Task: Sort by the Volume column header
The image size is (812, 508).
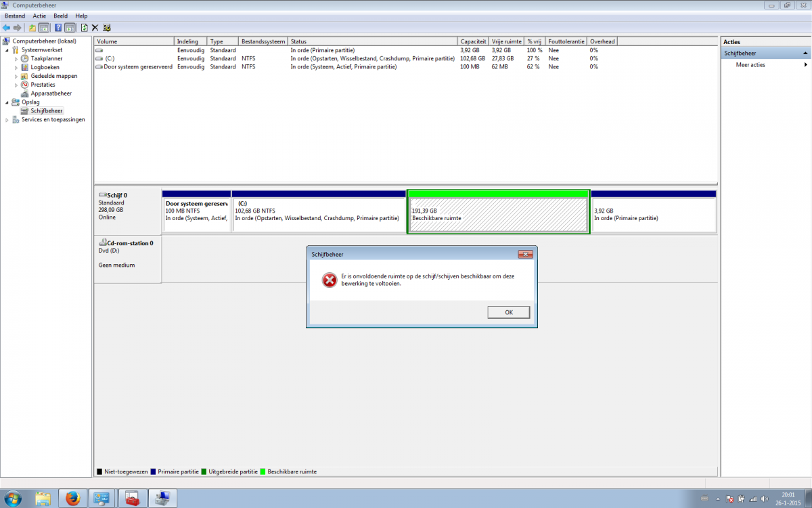Action: [x=134, y=41]
